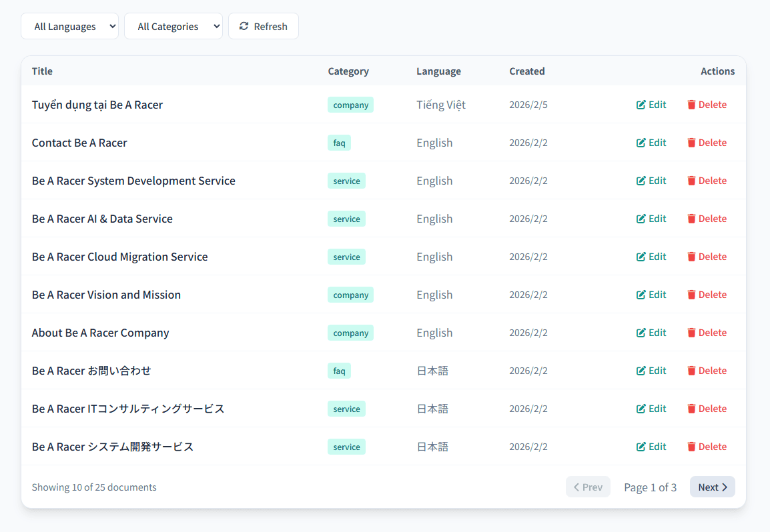Click edit icon for System Development Service row
This screenshot has width=770, height=532.
pos(641,181)
